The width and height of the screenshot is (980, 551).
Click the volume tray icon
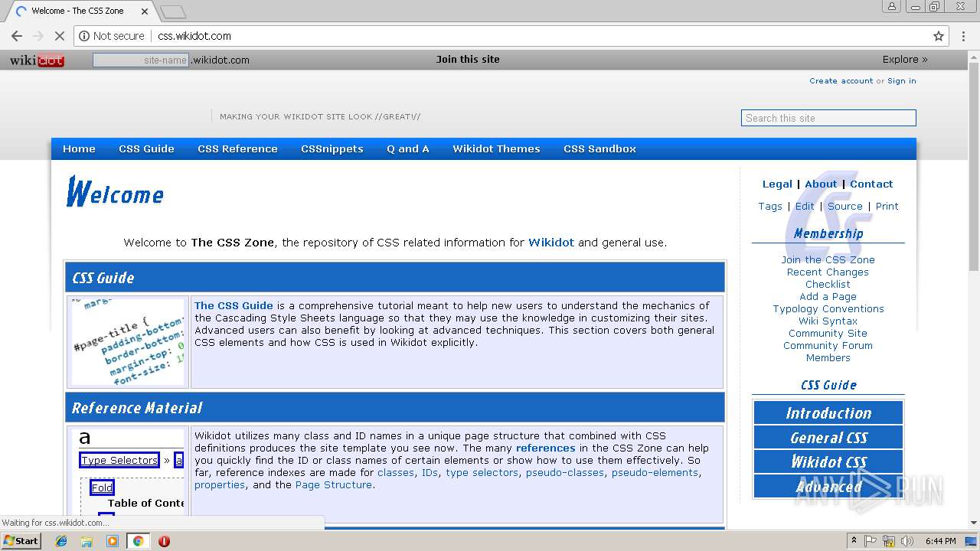[x=907, y=541]
